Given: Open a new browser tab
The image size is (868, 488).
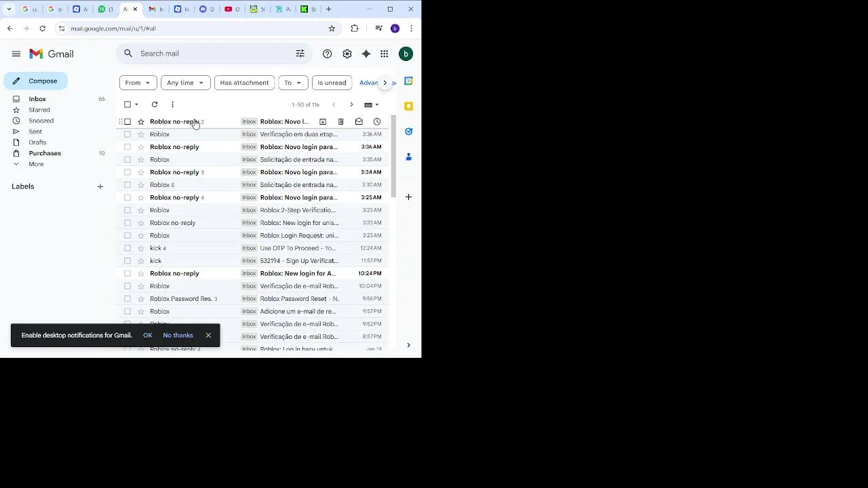Looking at the screenshot, I should tap(328, 9).
